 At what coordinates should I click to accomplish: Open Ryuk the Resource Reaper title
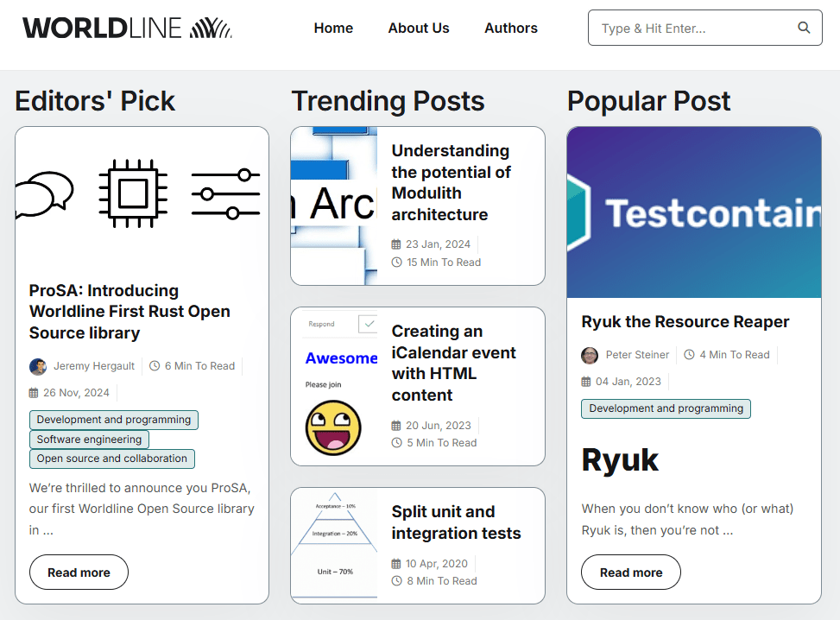tap(685, 321)
